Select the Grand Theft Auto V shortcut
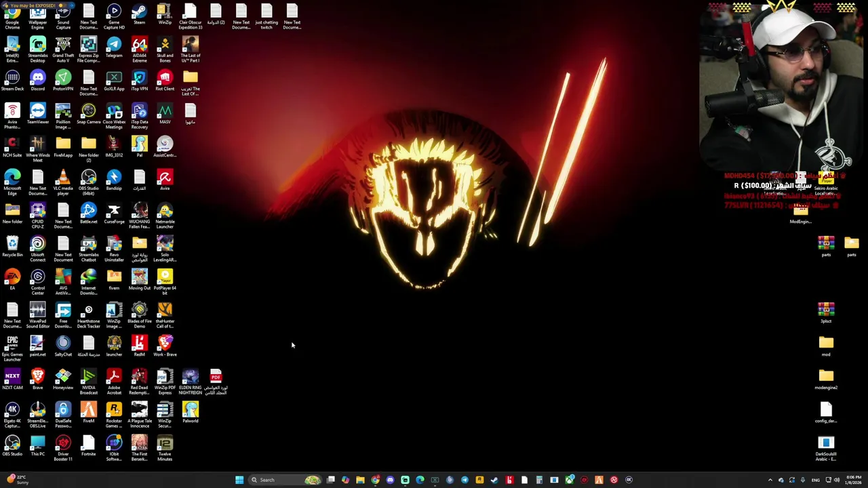 [x=63, y=49]
